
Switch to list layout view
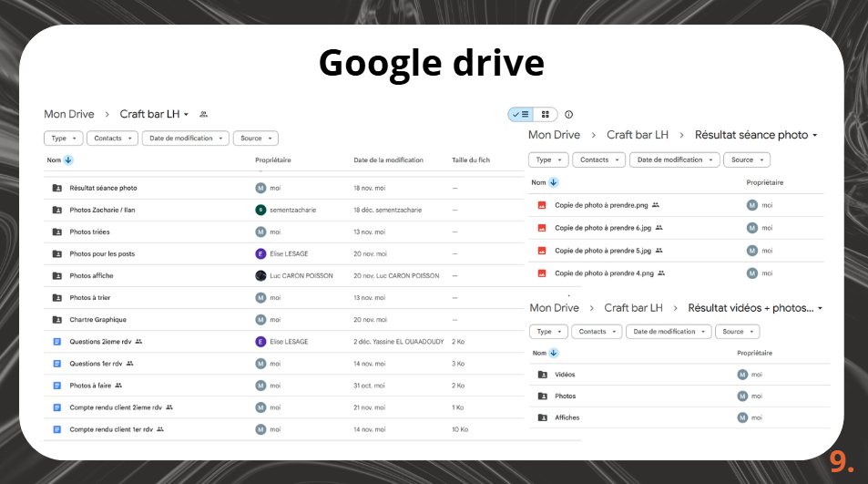click(x=521, y=115)
